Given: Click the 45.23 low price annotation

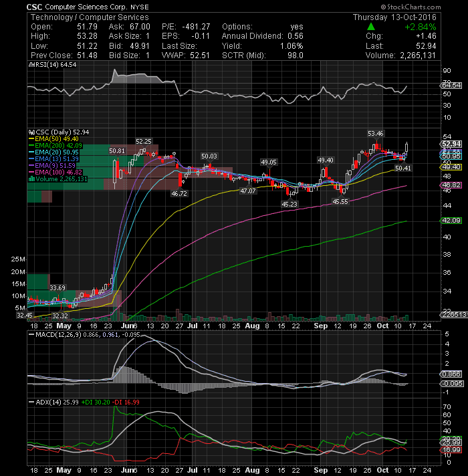Looking at the screenshot, I should (x=289, y=205).
